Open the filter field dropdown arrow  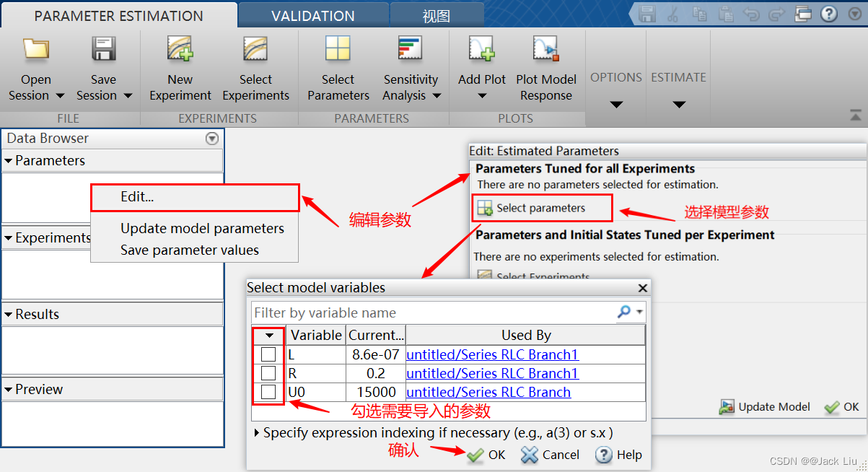pos(639,313)
